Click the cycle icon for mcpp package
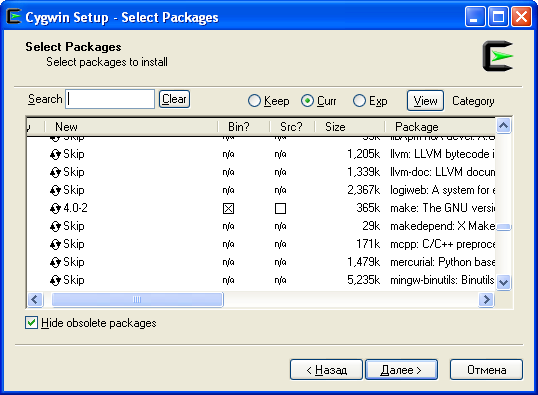Screen dimensions: 538x395 click(x=55, y=244)
